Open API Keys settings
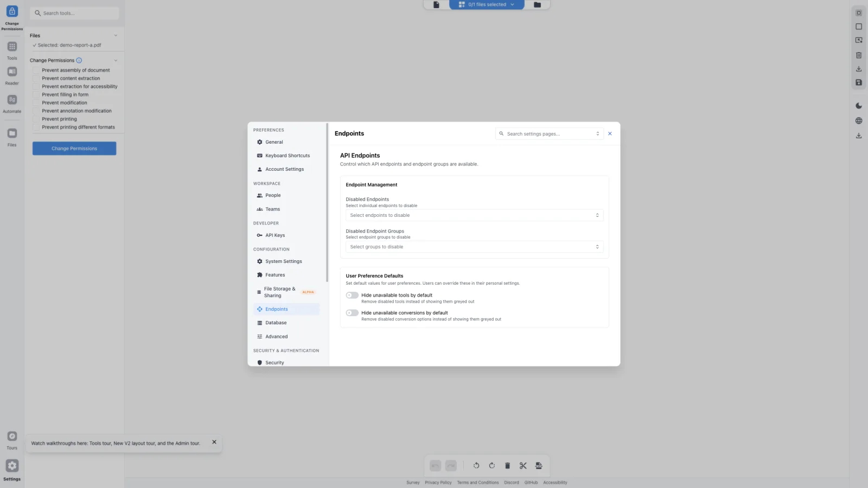The image size is (868, 488). pos(286,235)
